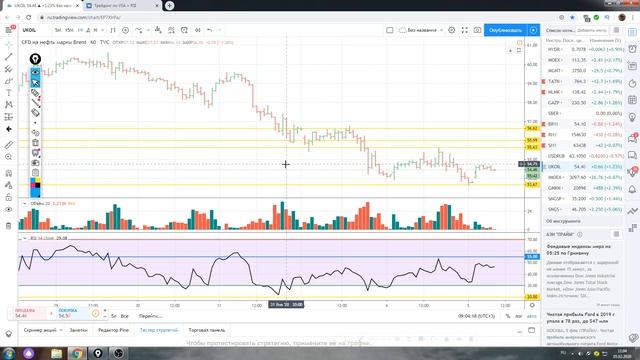Image resolution: width=640 pixels, height=360 pixels.
Task: Toggle lock all drawings
Action: point(9,198)
